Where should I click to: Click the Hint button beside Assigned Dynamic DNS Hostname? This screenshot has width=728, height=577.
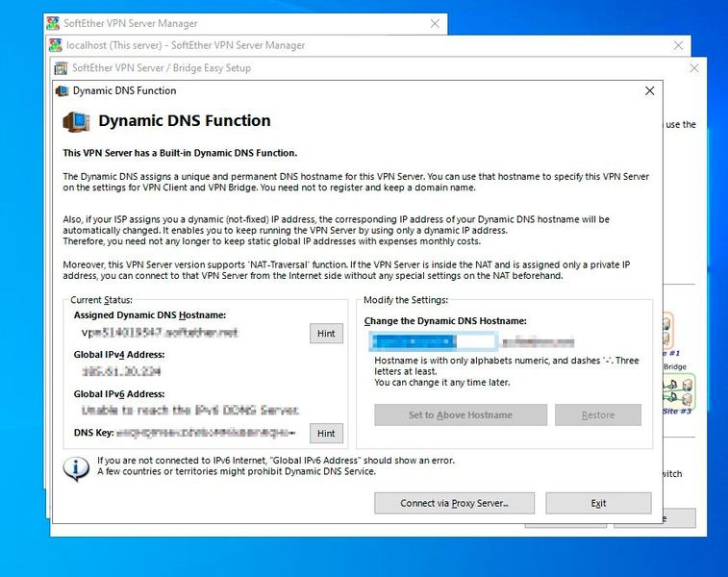(326, 334)
